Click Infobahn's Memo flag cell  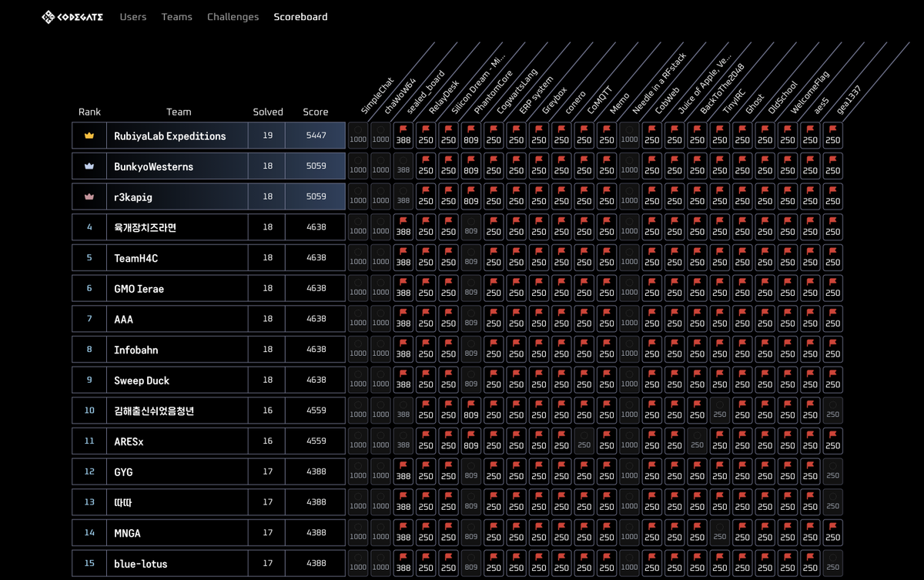pos(607,350)
